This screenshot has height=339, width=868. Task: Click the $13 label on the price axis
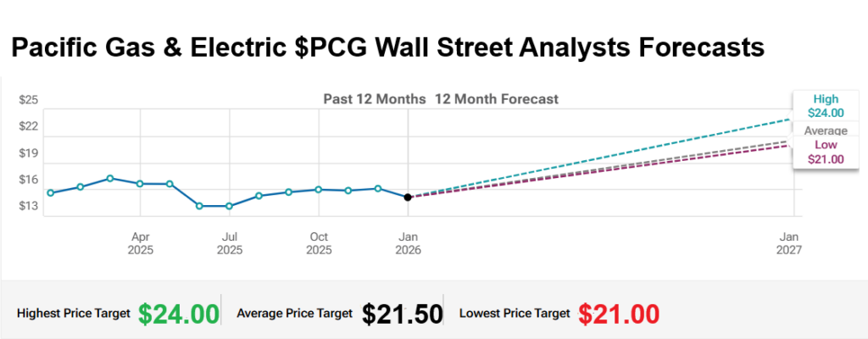coord(29,206)
